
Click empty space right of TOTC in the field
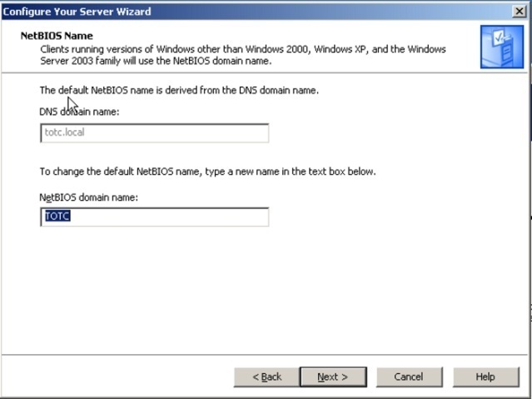pos(170,217)
